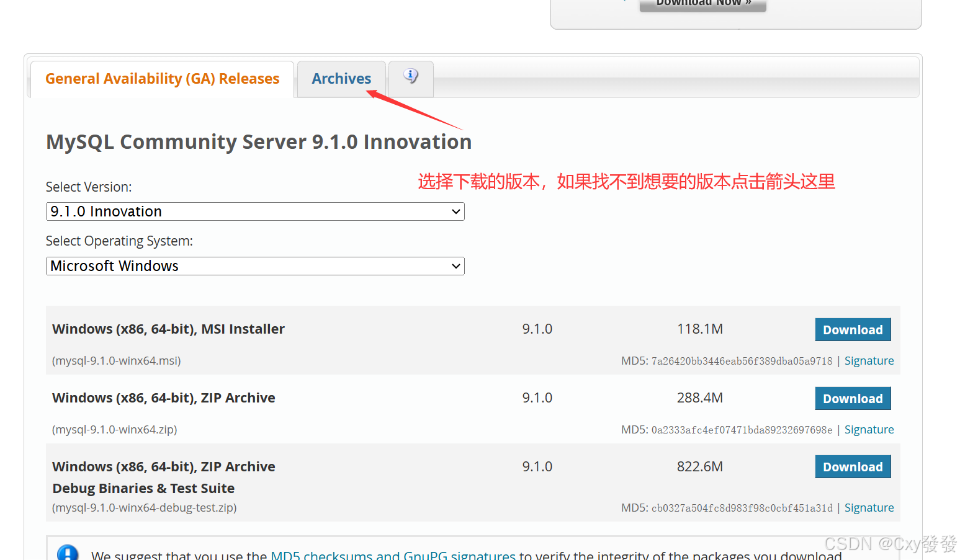Click the Select Version: label
Viewport: 960px width, 560px height.
[89, 187]
